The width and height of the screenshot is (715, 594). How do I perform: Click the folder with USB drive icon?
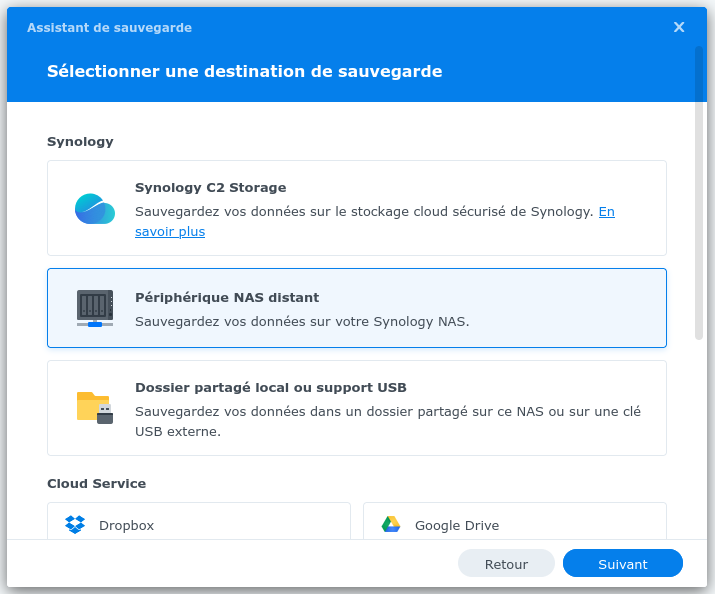point(95,408)
